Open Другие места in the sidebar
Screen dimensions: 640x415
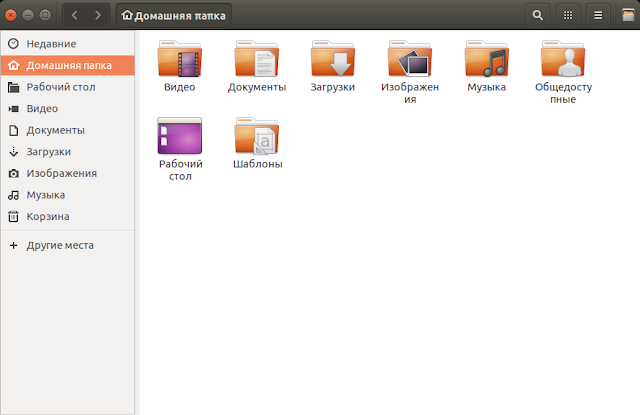coord(68,245)
